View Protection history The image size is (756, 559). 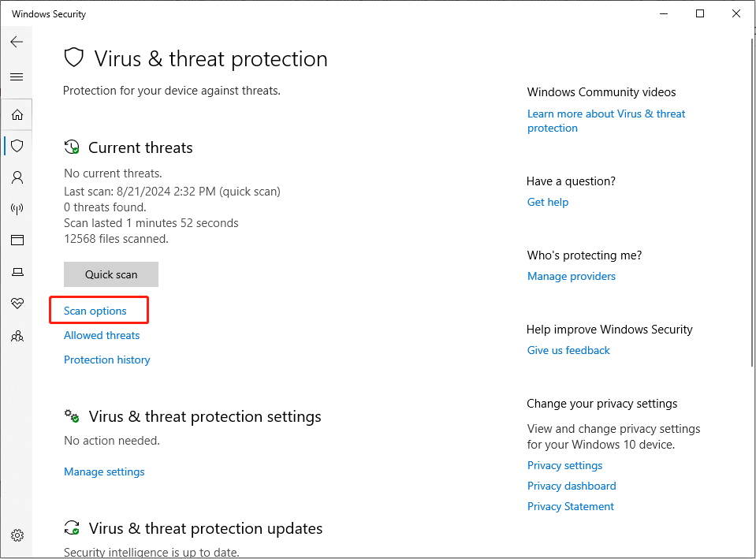click(x=107, y=360)
